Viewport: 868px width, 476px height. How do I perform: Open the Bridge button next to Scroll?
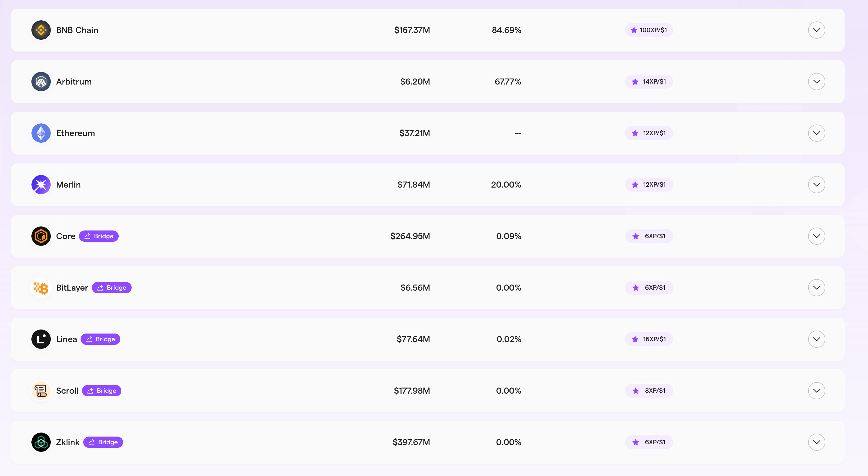click(x=102, y=390)
